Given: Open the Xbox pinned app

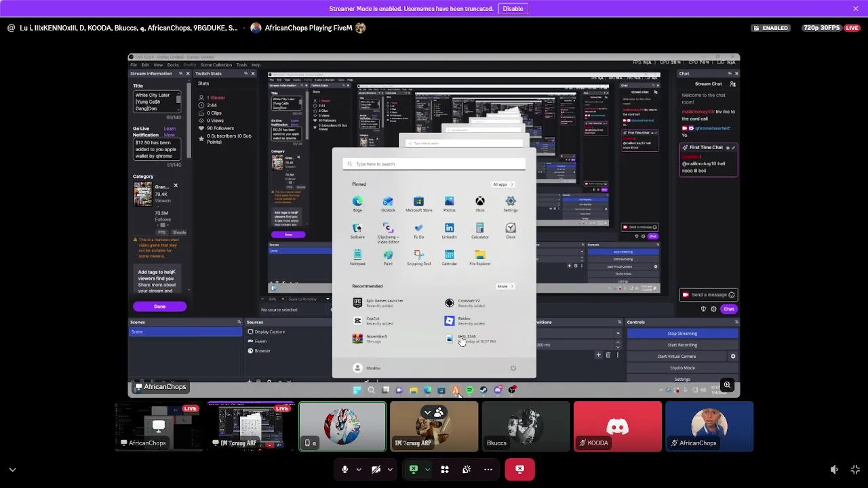Looking at the screenshot, I should tap(480, 203).
